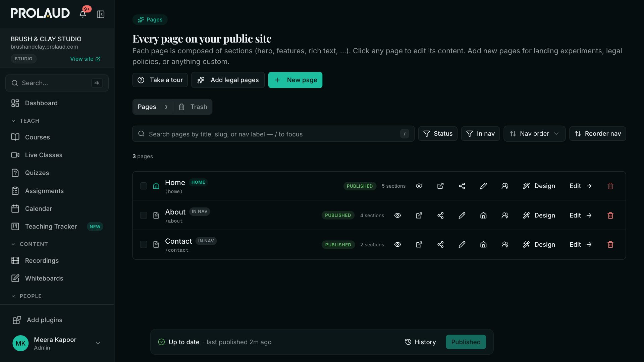This screenshot has width=644, height=362.
Task: Collapse the sidebar panel icon
Action: (101, 14)
